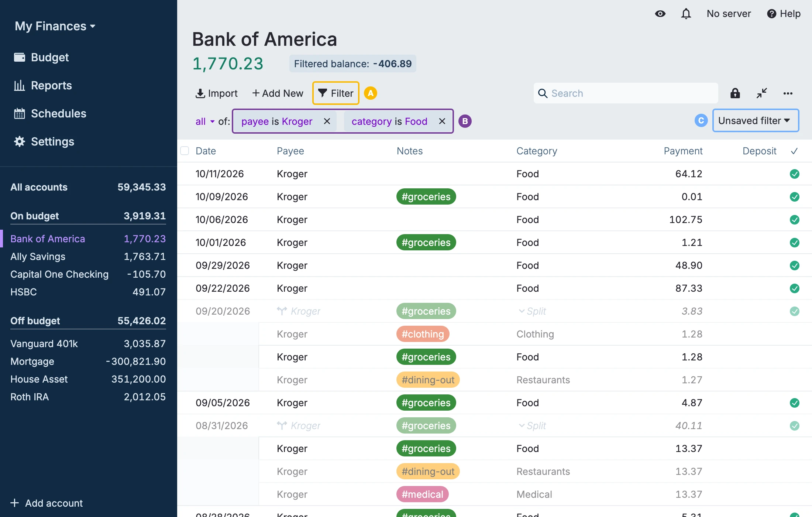Click the #clothing tag
The width and height of the screenshot is (812, 517).
point(423,334)
